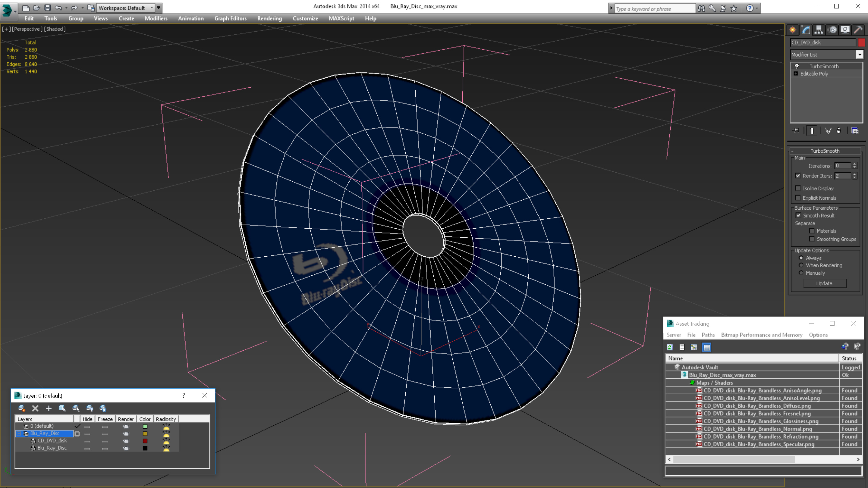Viewport: 868px width, 488px height.
Task: Open the Rendering menu
Action: pyautogui.click(x=269, y=18)
